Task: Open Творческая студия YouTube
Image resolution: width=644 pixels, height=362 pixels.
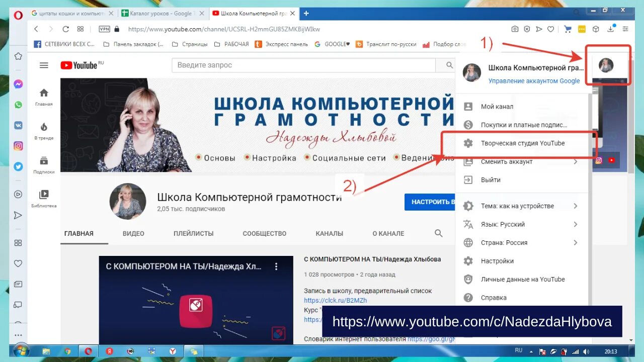Action: [x=521, y=143]
